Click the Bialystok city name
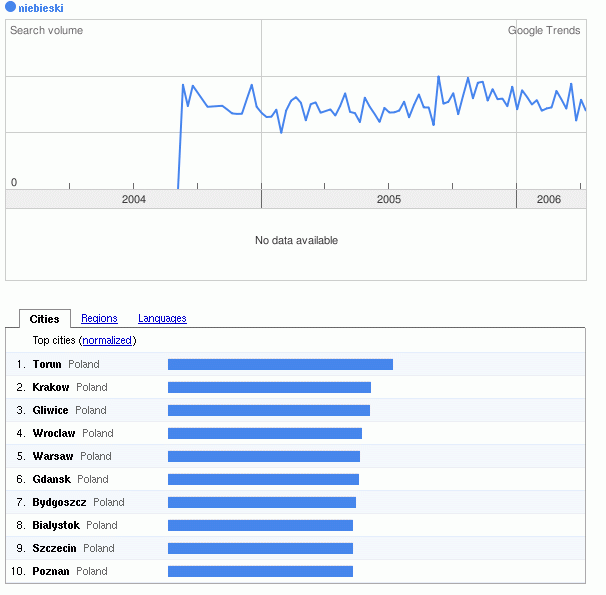Screen dimensions: 606x595 pyautogui.click(x=56, y=526)
